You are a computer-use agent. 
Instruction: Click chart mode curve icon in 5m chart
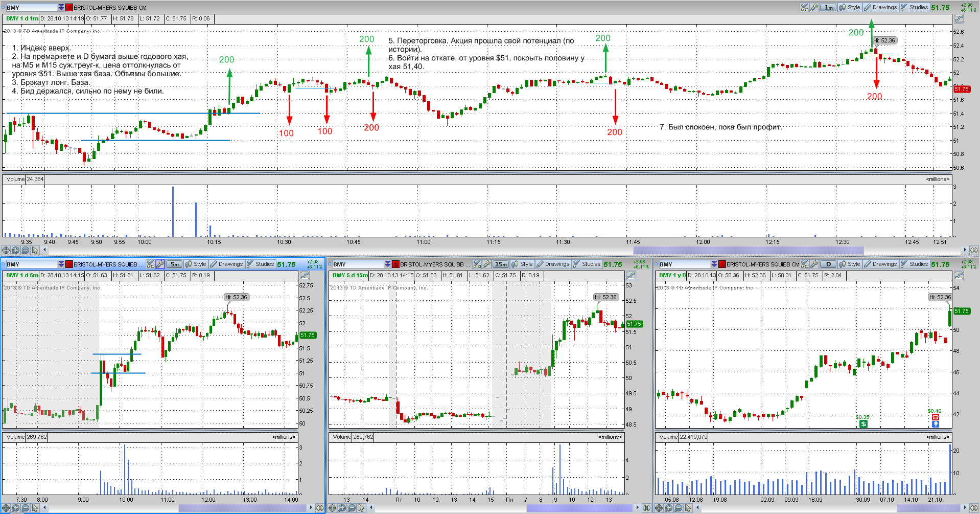(305, 275)
